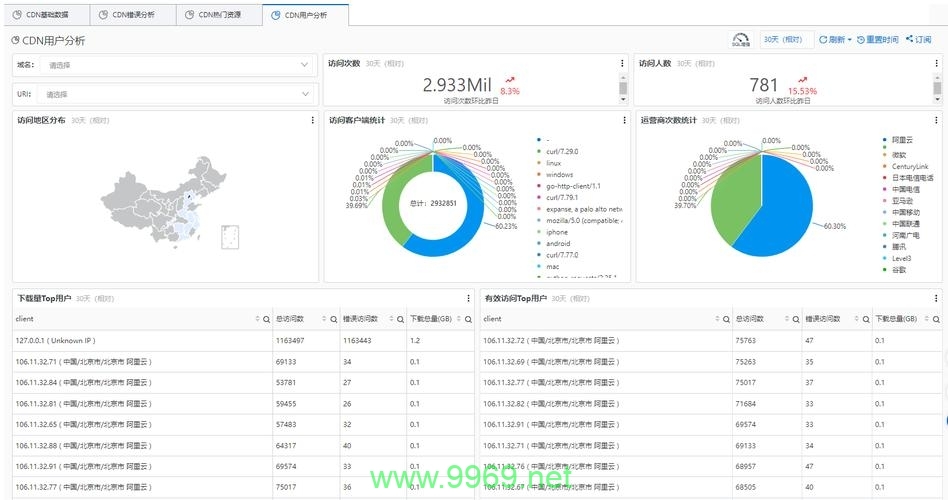This screenshot has height=500, width=948.
Task: Toggle the windows series in client legend
Action: (558, 174)
